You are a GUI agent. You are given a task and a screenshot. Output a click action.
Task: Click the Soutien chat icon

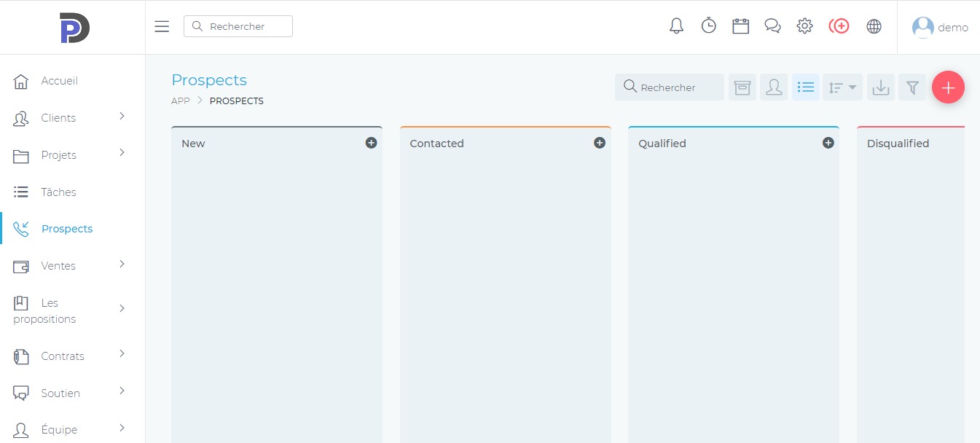[21, 393]
